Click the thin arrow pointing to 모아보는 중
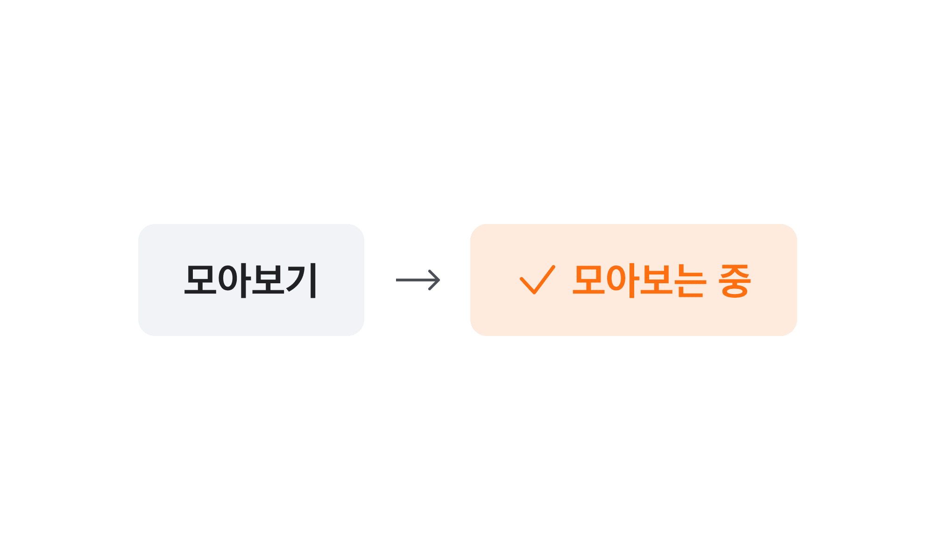934x560 pixels. pos(418,280)
